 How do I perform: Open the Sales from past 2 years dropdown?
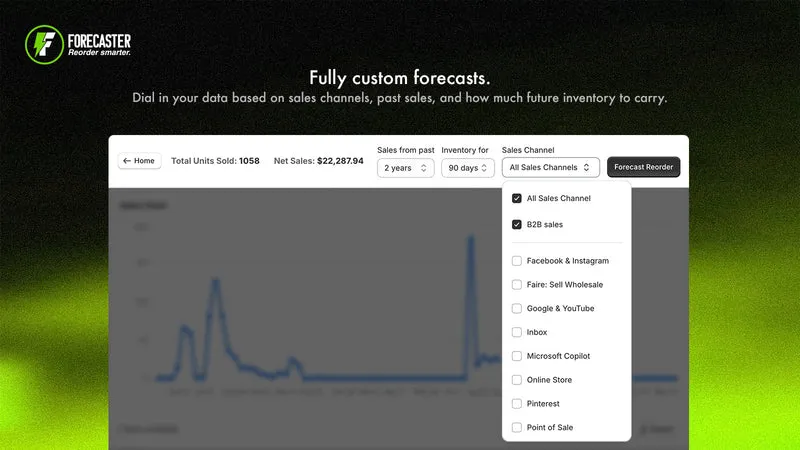pos(406,168)
